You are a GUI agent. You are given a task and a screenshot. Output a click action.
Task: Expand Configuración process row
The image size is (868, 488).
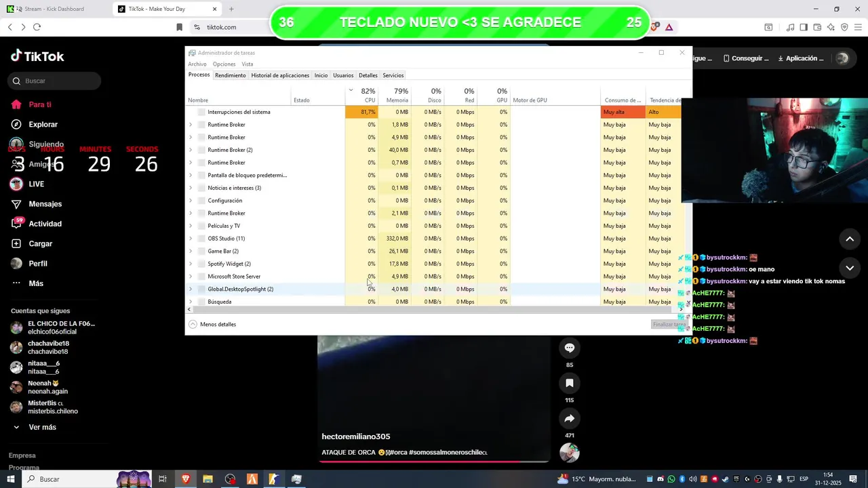point(191,201)
